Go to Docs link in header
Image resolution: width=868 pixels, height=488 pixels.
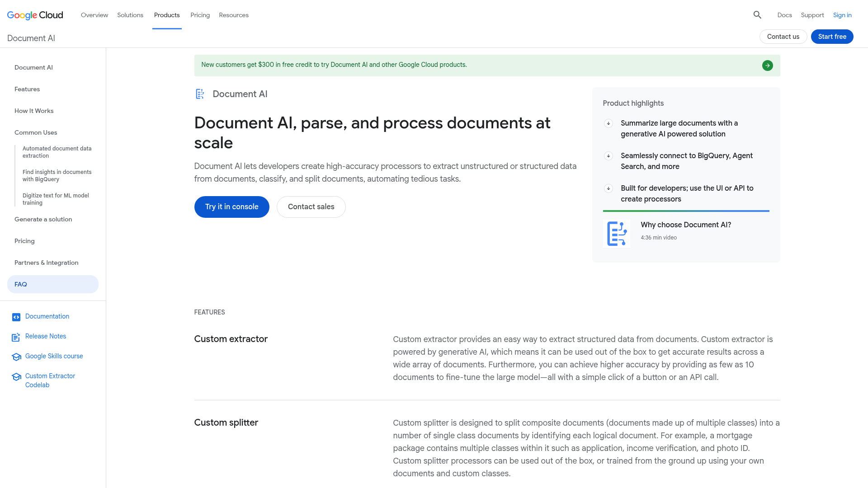pos(784,15)
